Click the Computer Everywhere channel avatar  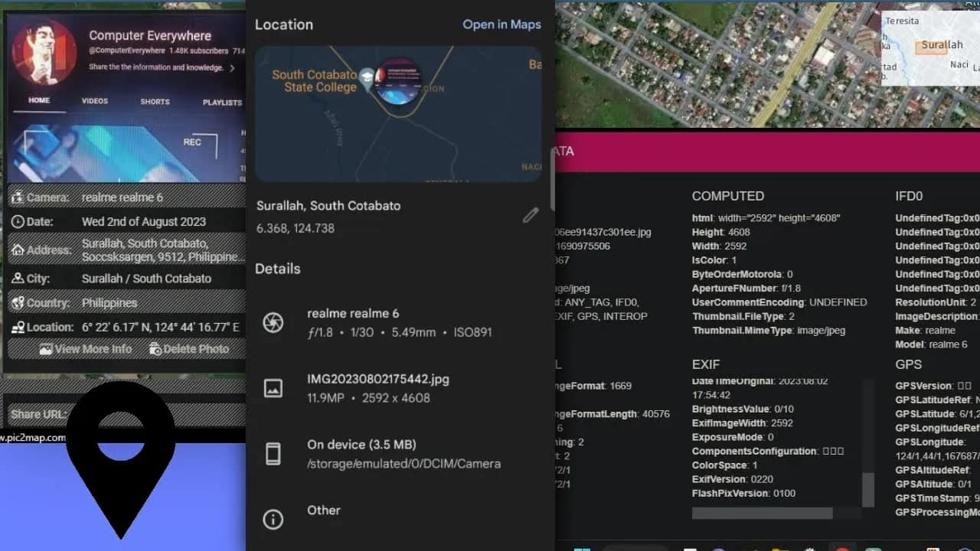click(44, 52)
